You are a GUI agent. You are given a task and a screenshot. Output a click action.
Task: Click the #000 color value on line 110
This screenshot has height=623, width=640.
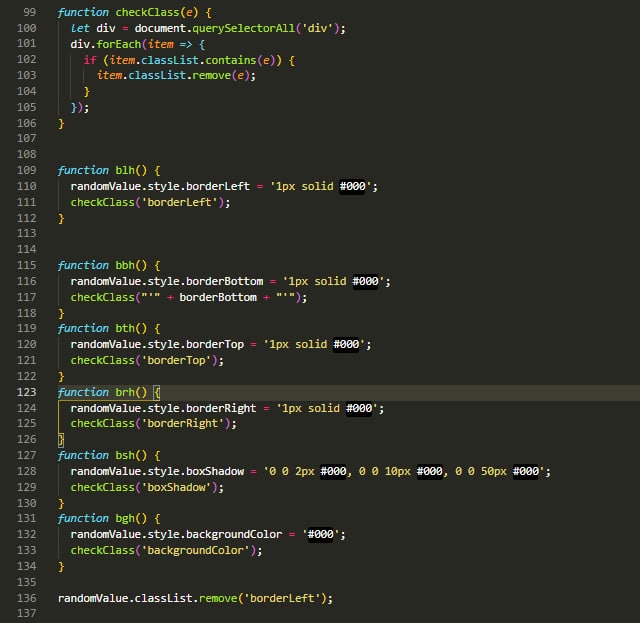click(352, 186)
